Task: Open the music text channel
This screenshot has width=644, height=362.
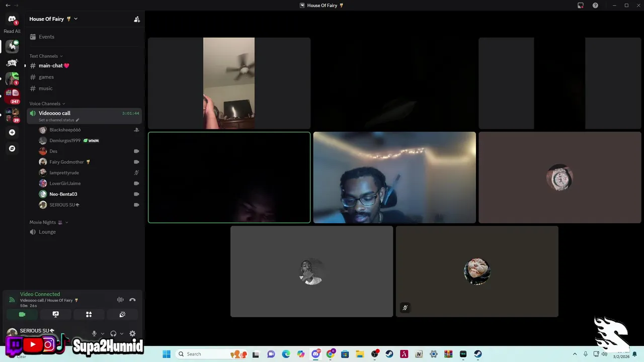Action: click(x=85, y=88)
